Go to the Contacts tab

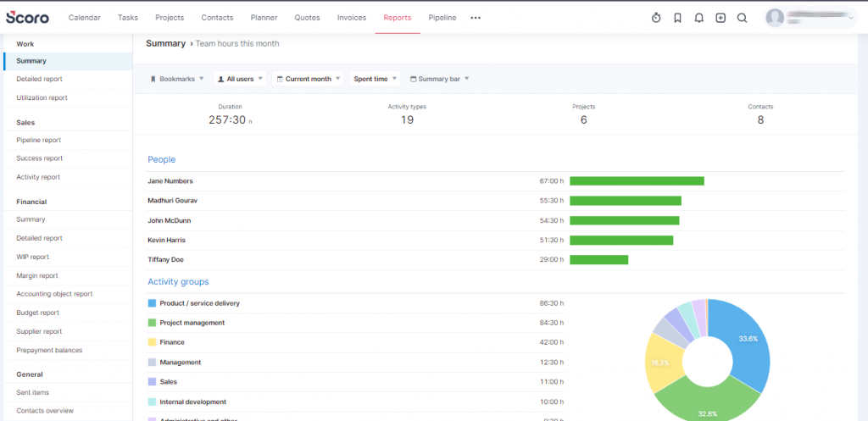[x=217, y=18]
